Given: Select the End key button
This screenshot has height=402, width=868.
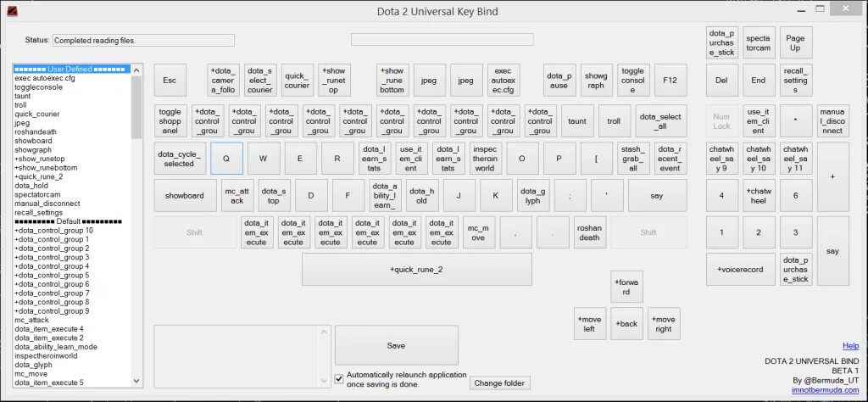Looking at the screenshot, I should tap(759, 81).
